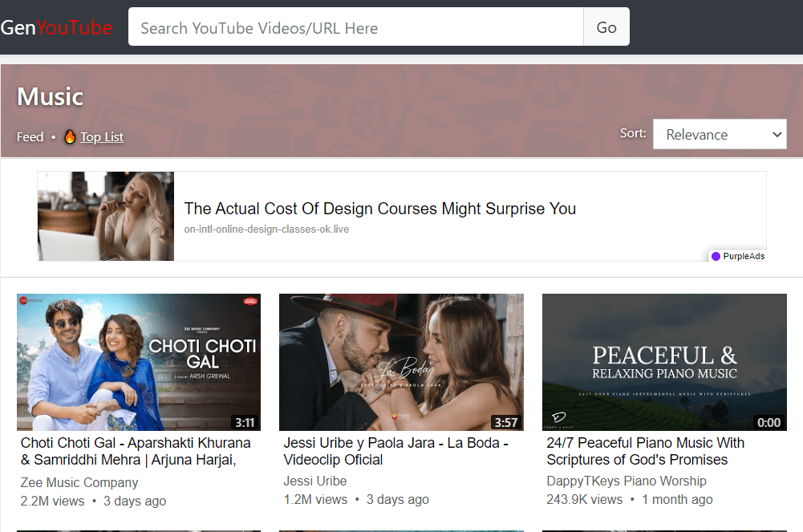Open the Feed link

30,136
